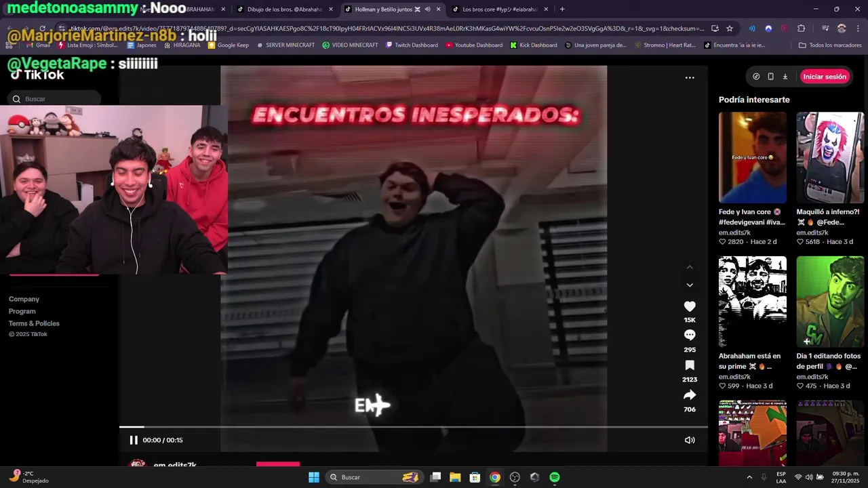
Task: Open Task View on the taskbar
Action: 435,477
